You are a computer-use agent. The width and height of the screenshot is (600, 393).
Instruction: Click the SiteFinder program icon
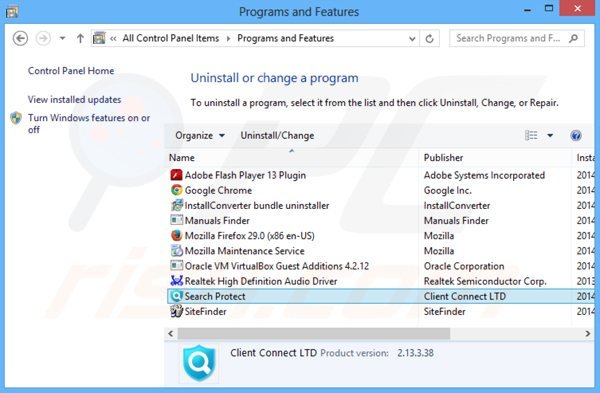point(176,311)
